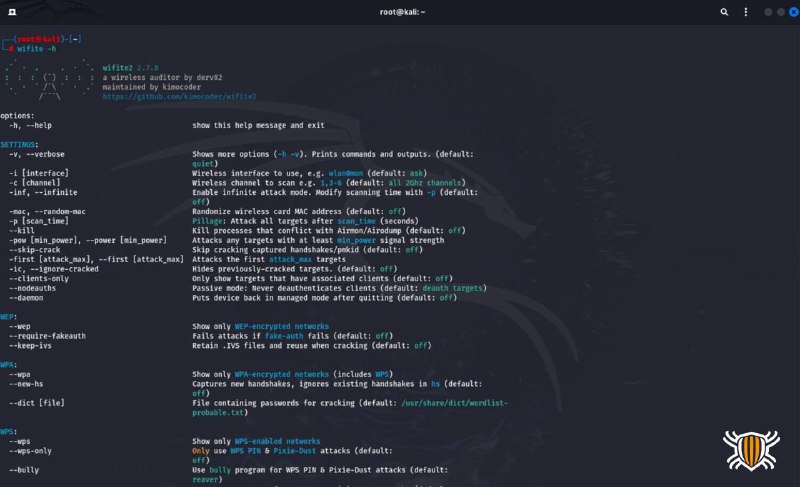The image size is (800, 487).
Task: Click 'Only show targets that have associated clients'
Action: click(322, 279)
